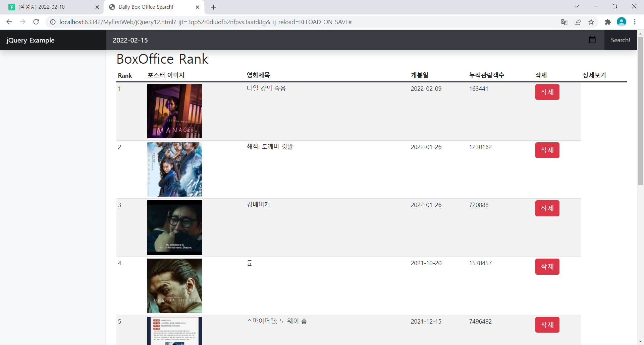
Task: Click the audience count 720888
Action: click(479, 205)
